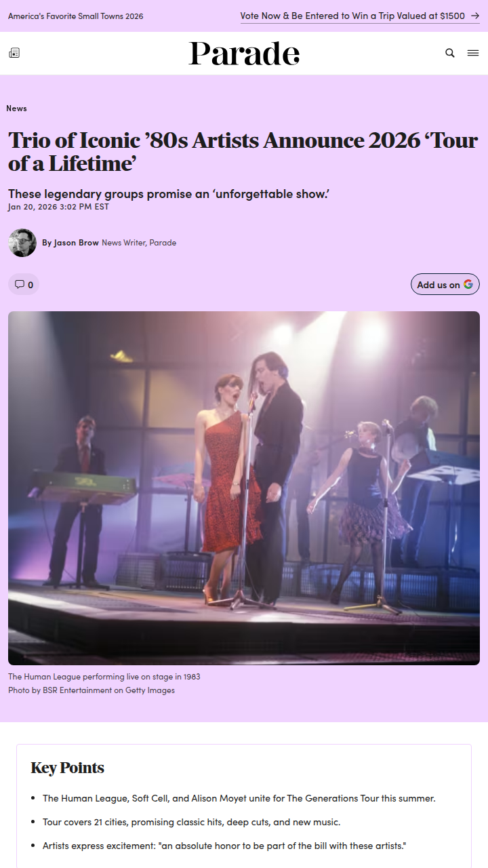This screenshot has height=868, width=488.
Task: Click America's Favorite Small Towns 2026 text
Action: 76,16
